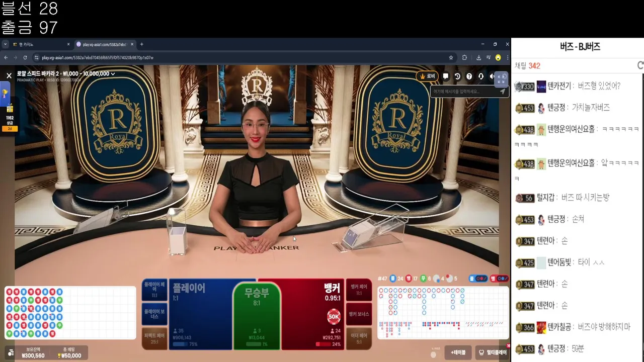Click the 50K chip on Banker
The image size is (644, 362).
tap(334, 317)
